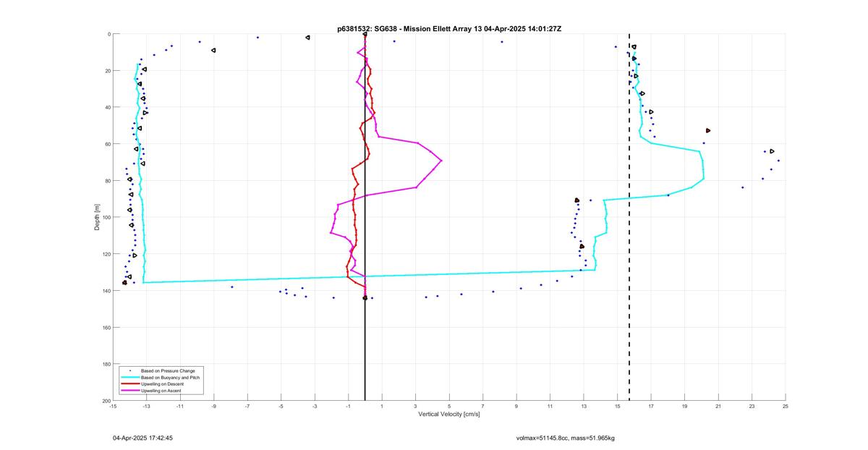Select the 'Vertical Velocity [cm/s]' x-axis label
This screenshot has width=868, height=450.
click(x=448, y=414)
